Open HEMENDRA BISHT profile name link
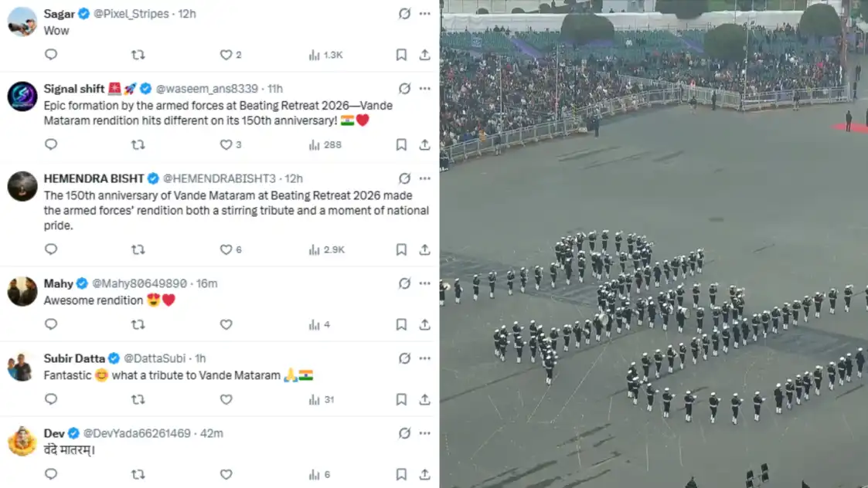 tap(94, 178)
